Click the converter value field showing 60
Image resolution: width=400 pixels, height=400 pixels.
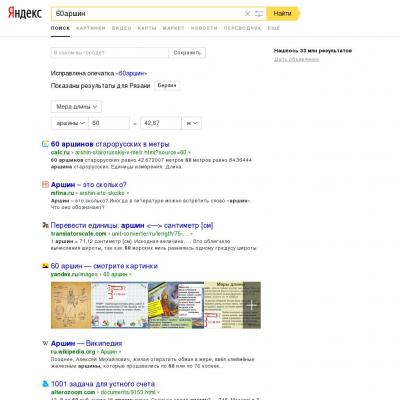coord(109,123)
